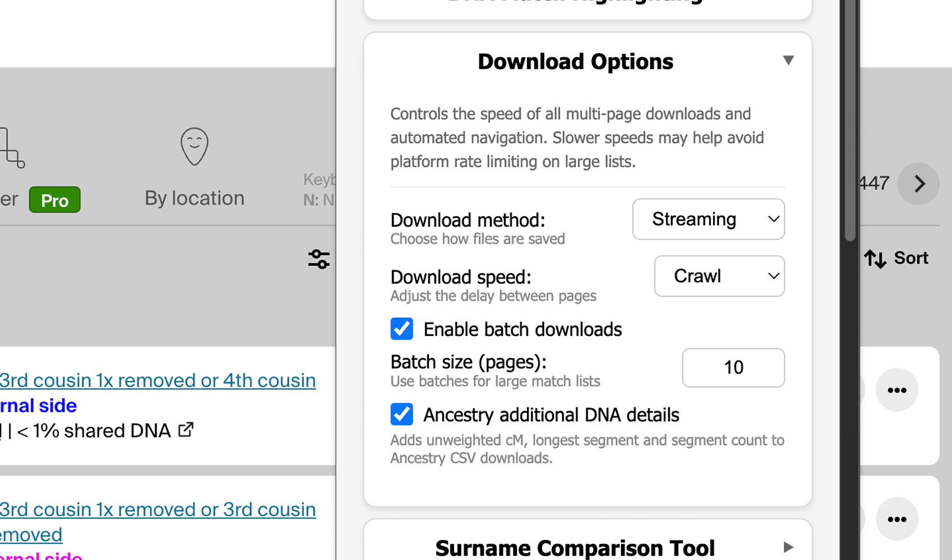Go to next page arrow

(918, 184)
